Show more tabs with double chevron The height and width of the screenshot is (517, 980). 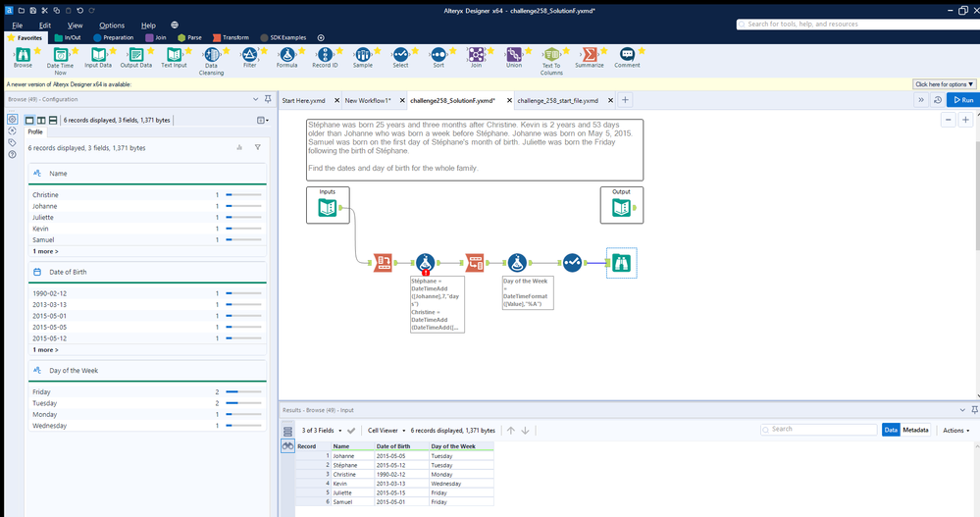[920, 100]
